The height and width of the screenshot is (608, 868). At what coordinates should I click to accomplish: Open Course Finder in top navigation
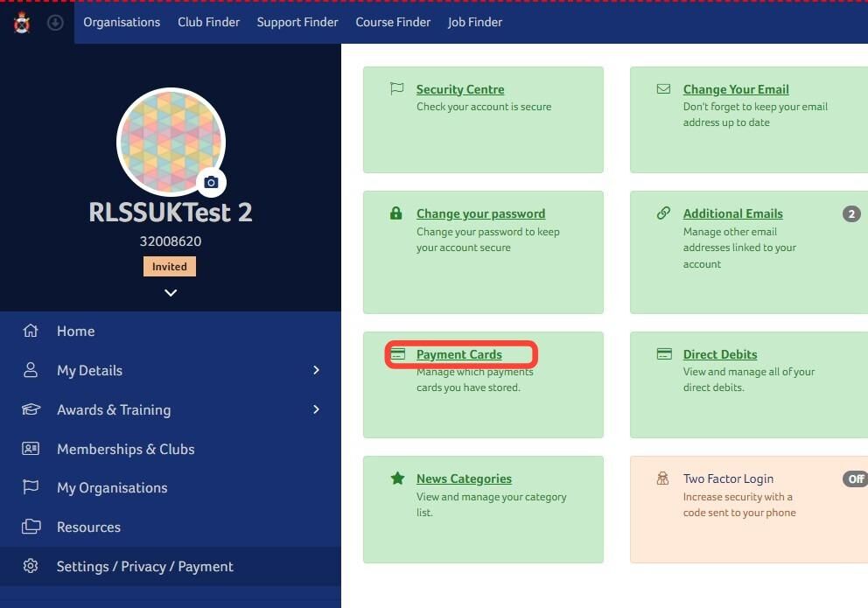393,22
